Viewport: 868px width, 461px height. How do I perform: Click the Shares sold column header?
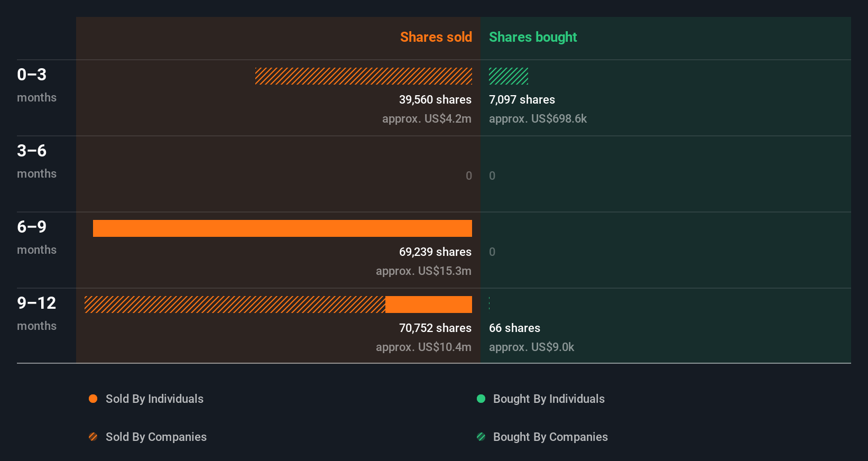tap(436, 37)
